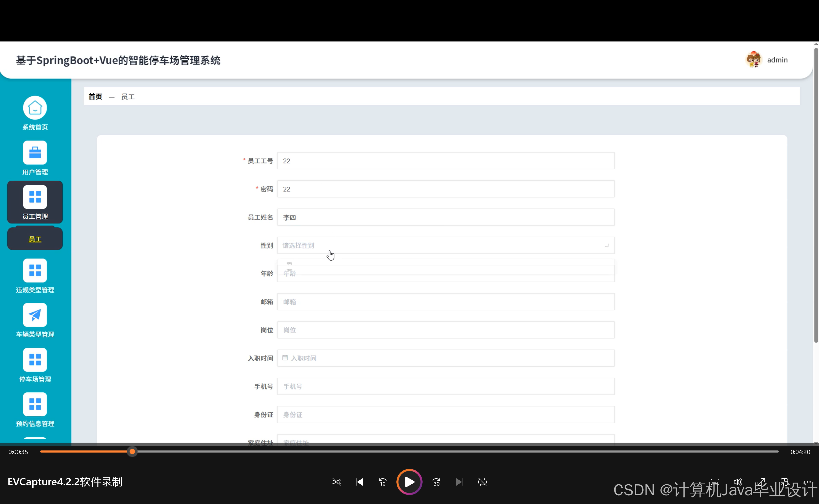Click calendar icon in 入职时间 field
The image size is (819, 504).
[285, 358]
